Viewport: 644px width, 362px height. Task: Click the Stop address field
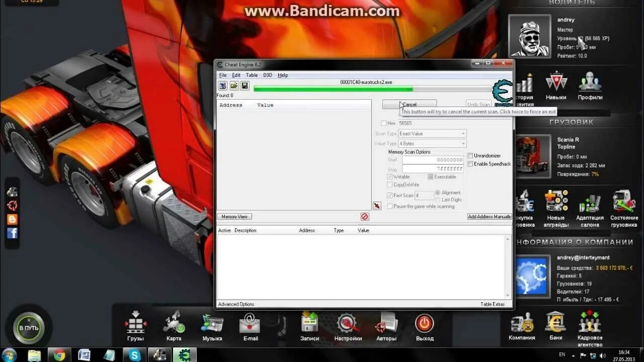tap(433, 169)
